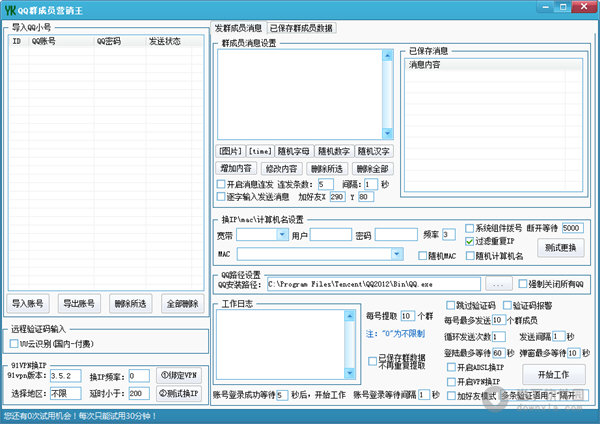Image resolution: width=600 pixels, height=424 pixels.
Task: Click 导入账号 import accounts button
Action: coord(28,303)
